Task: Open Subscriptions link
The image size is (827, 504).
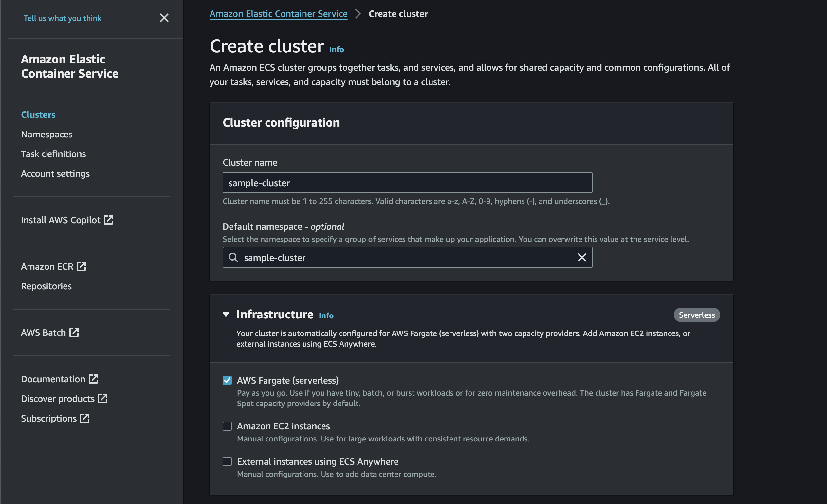Action: [55, 418]
